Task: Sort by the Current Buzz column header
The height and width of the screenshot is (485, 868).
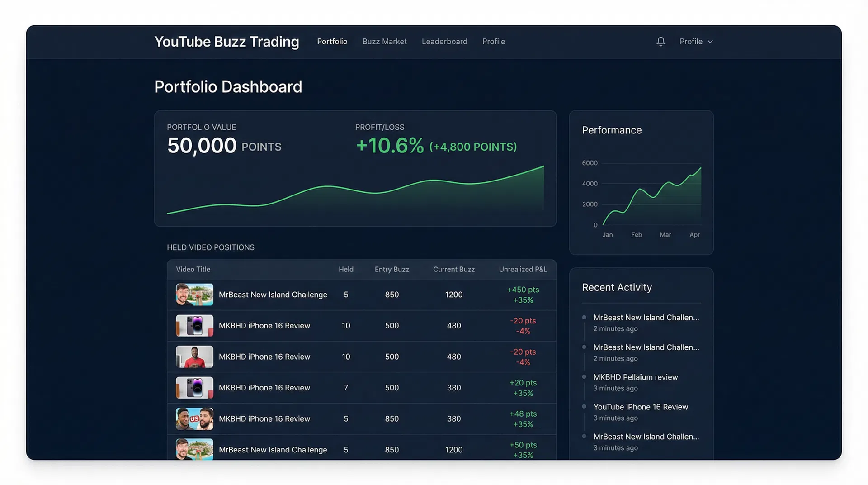Action: pos(454,269)
